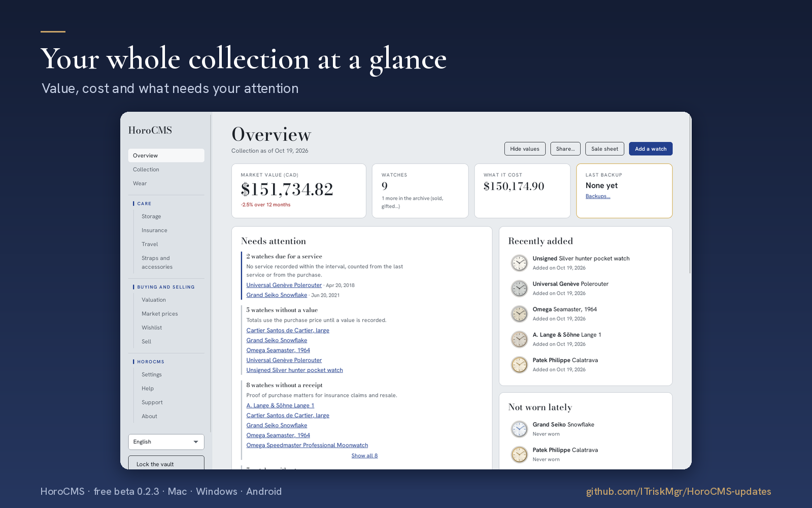Select A. Lange & Söhne Lange 1 in Recently added
This screenshot has height=508, width=812.
[567, 335]
